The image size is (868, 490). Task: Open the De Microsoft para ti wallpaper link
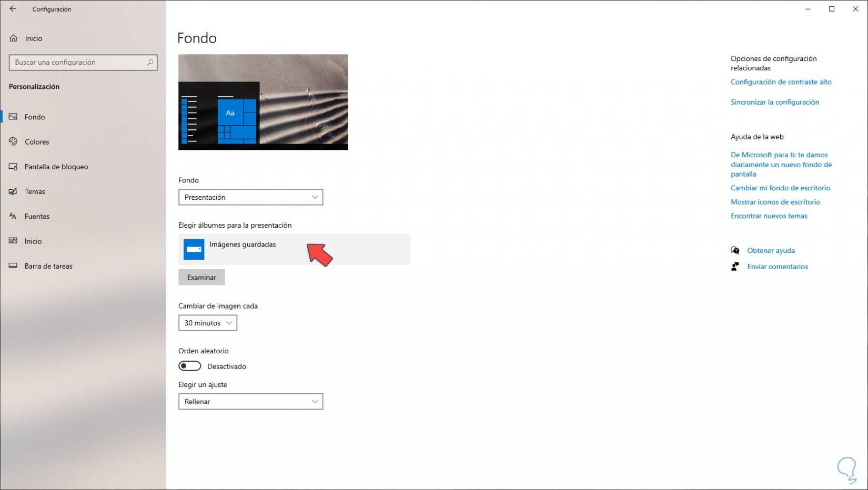pos(781,165)
